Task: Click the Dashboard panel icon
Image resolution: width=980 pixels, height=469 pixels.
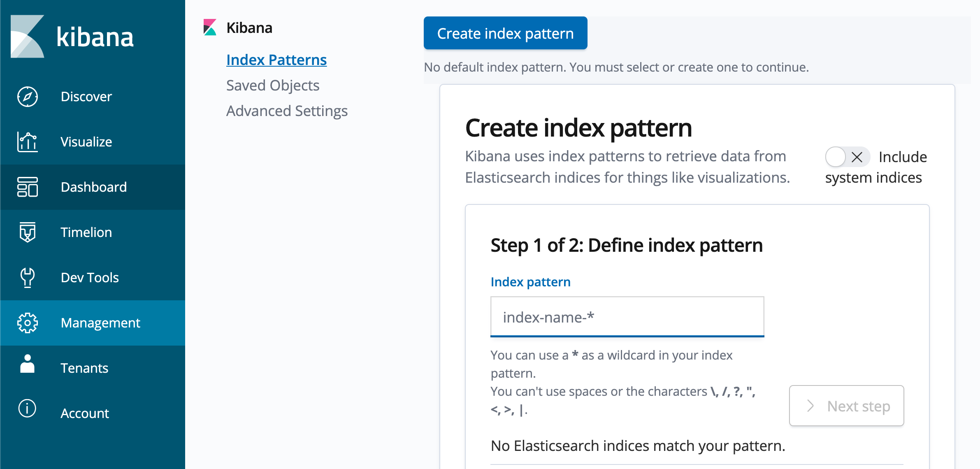Action: 27,187
